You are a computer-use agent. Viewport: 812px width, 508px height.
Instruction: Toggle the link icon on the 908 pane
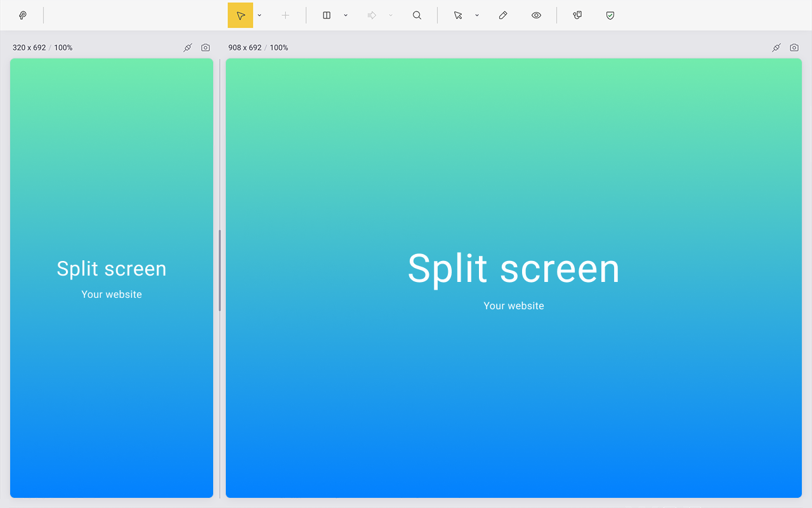click(776, 48)
